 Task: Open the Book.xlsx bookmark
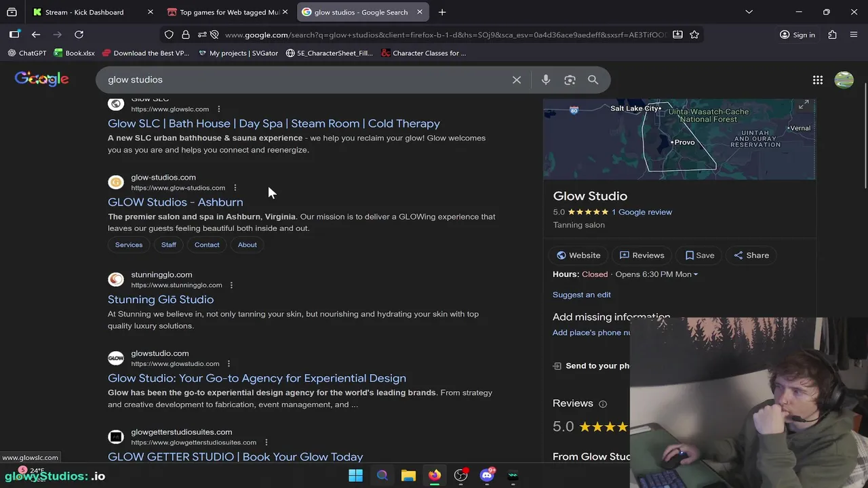pyautogui.click(x=74, y=53)
